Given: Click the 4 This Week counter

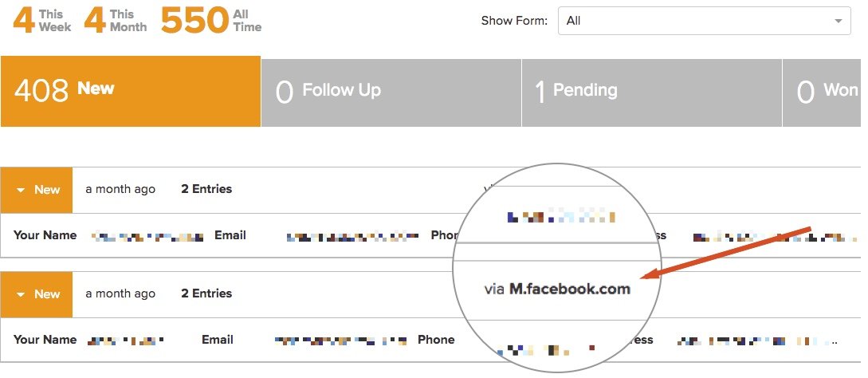Looking at the screenshot, I should (x=42, y=21).
